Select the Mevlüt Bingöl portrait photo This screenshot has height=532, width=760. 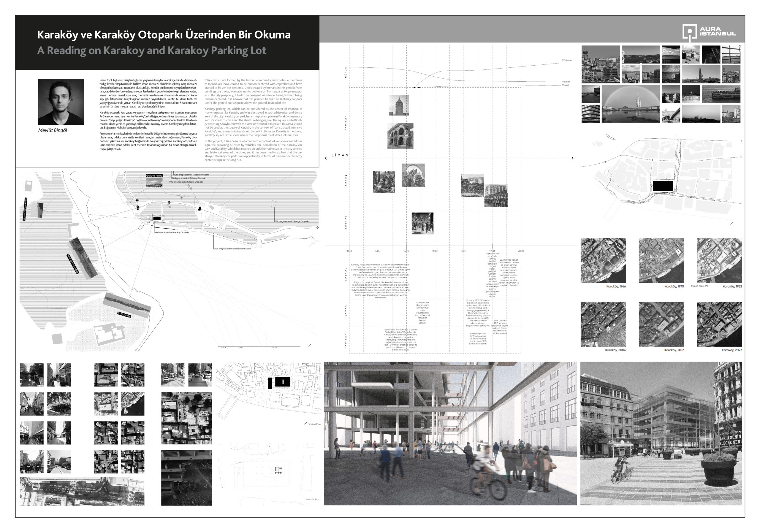click(61, 102)
